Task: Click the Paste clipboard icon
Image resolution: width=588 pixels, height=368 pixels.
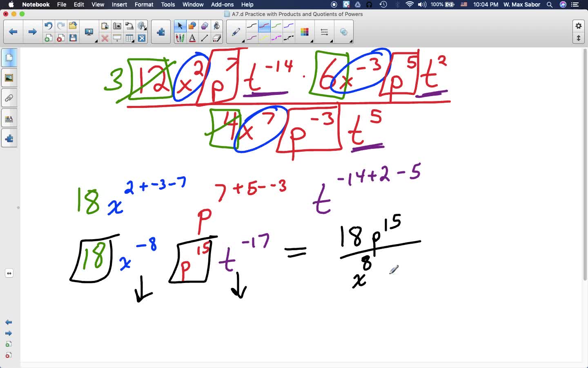Action: tap(105, 26)
